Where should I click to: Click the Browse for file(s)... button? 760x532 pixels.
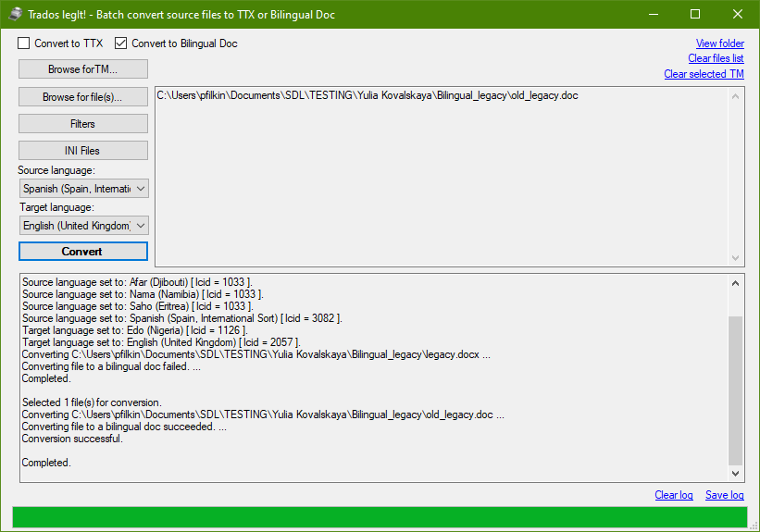click(83, 97)
